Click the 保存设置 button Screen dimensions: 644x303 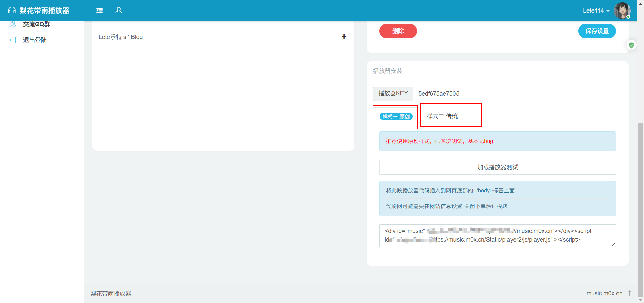point(597,31)
